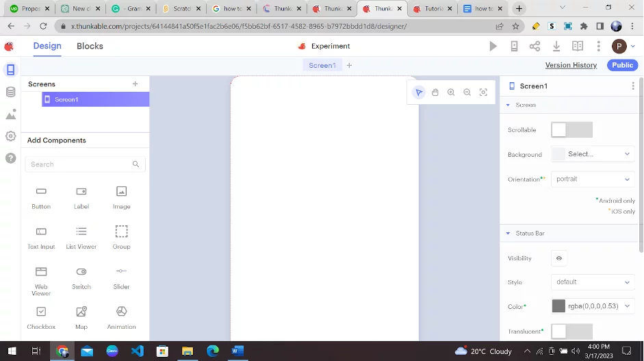
Task: Click the Thunkable beaver logo
Action: (9, 46)
